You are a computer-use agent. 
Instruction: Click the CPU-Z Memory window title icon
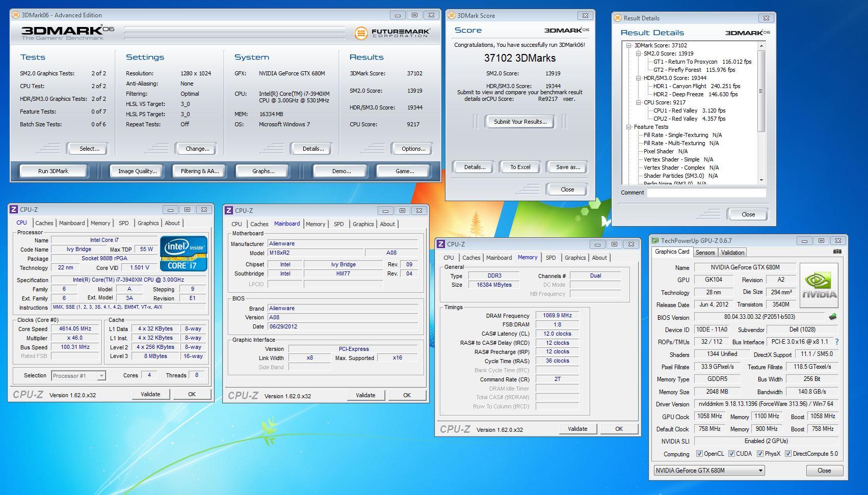click(x=441, y=244)
